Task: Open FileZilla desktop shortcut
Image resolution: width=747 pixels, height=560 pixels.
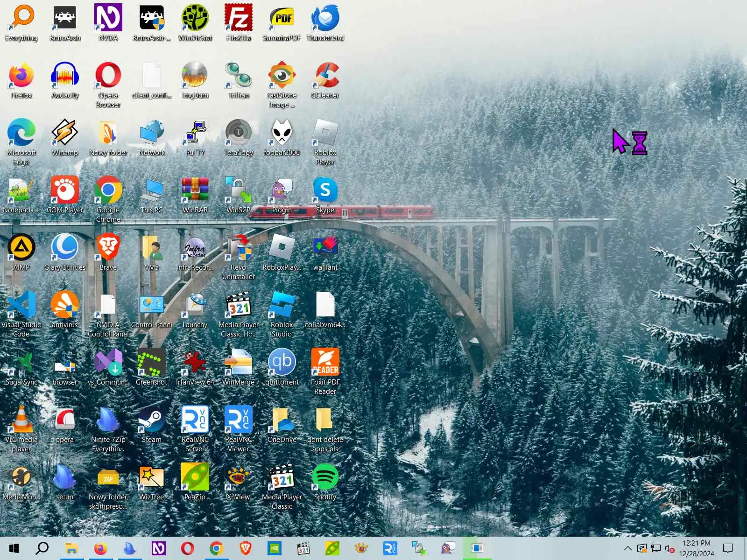Action: click(x=239, y=22)
